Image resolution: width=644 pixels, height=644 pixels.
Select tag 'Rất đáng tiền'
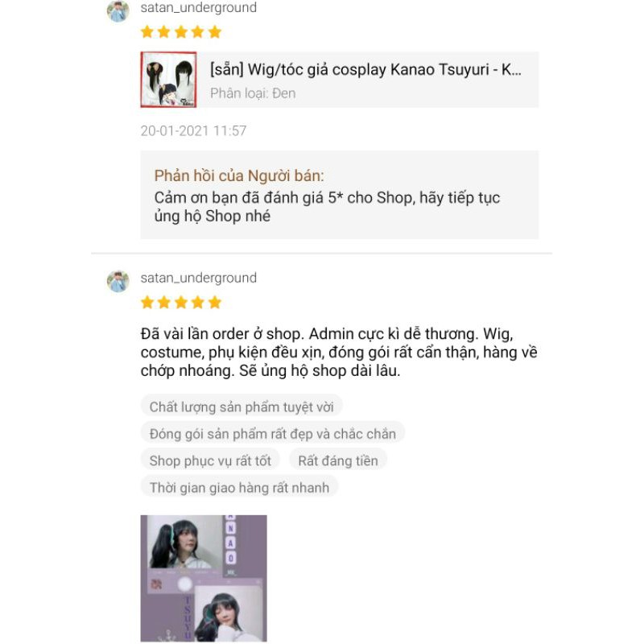pyautogui.click(x=338, y=460)
